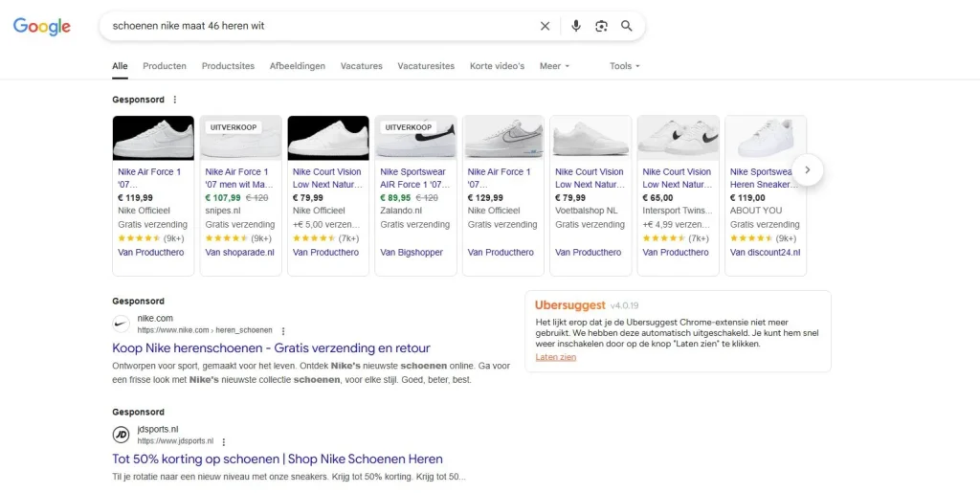Click UITVERKOOP badge on the Zalando.nl card
Image resolution: width=980 pixels, height=493 pixels.
(x=408, y=127)
